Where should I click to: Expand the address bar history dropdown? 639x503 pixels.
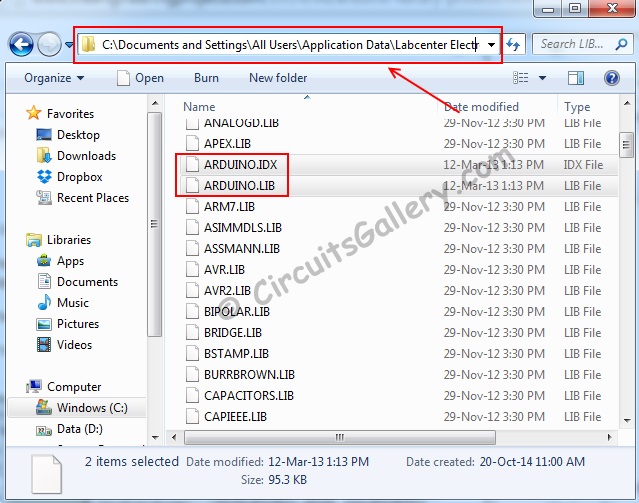[492, 44]
